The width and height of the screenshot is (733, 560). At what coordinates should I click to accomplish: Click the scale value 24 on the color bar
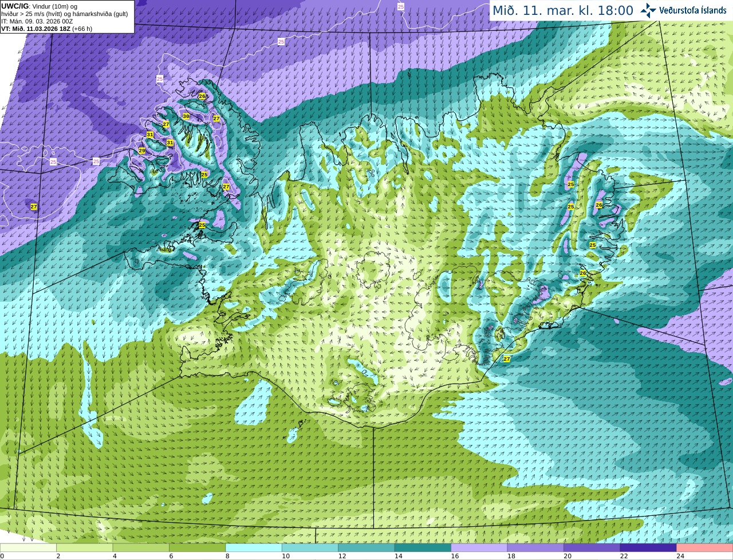click(680, 556)
